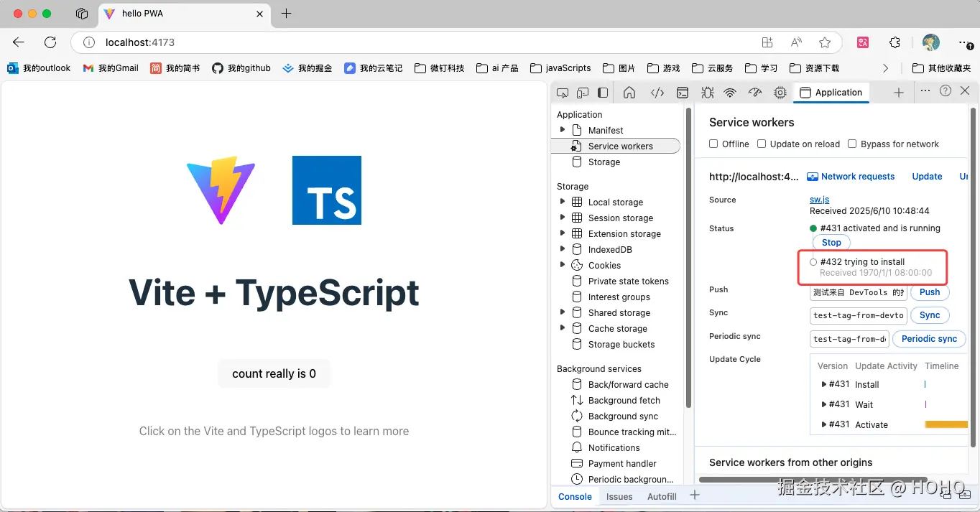This screenshot has height=512, width=980.
Task: Open the browser extensions puzzle icon
Action: click(x=895, y=42)
